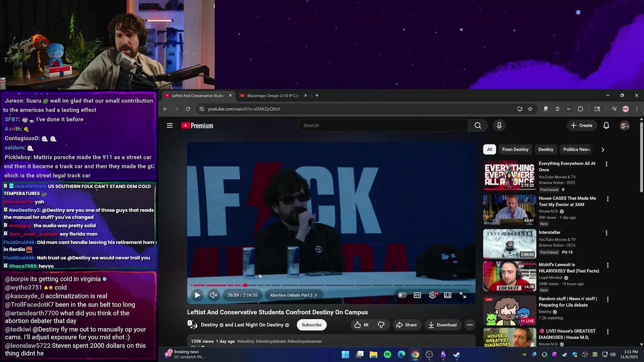This screenshot has height=362, width=644.
Task: Open Everything Everywhere All At Once thumbnail
Action: (510, 175)
